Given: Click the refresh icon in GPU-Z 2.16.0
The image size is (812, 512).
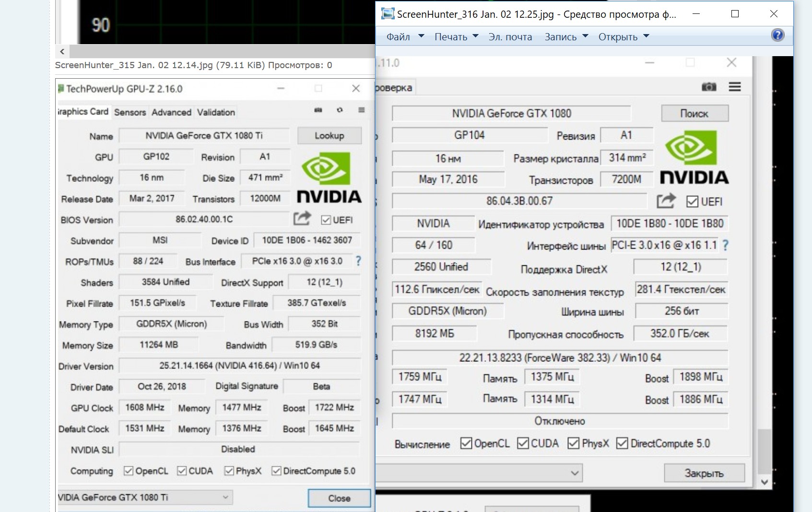Looking at the screenshot, I should (x=340, y=110).
